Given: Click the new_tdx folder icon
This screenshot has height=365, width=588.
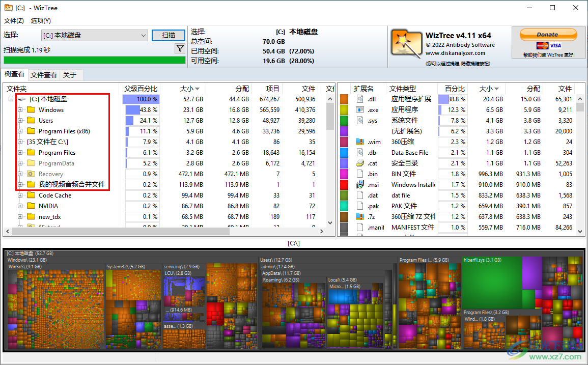Looking at the screenshot, I should click(31, 216).
